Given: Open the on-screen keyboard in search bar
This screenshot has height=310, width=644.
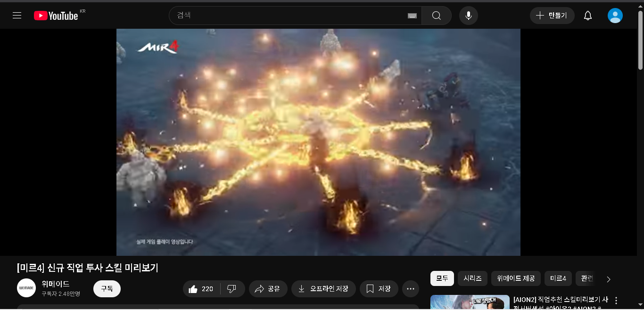Looking at the screenshot, I should point(412,16).
